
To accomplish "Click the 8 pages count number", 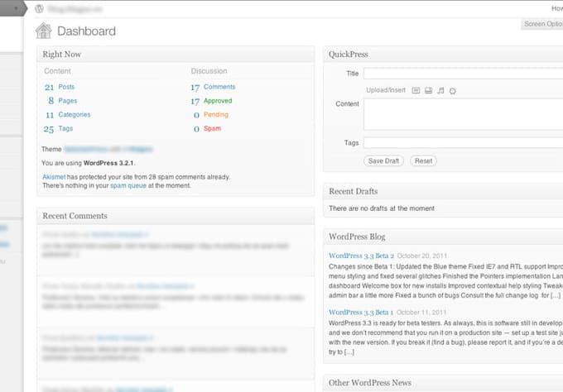I will tap(51, 101).
